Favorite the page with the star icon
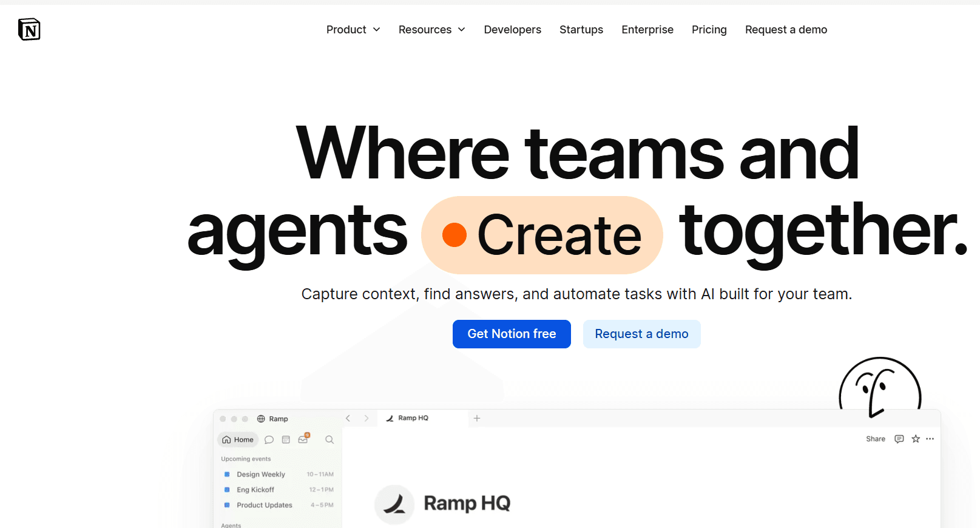The height and width of the screenshot is (528, 980). click(x=916, y=439)
